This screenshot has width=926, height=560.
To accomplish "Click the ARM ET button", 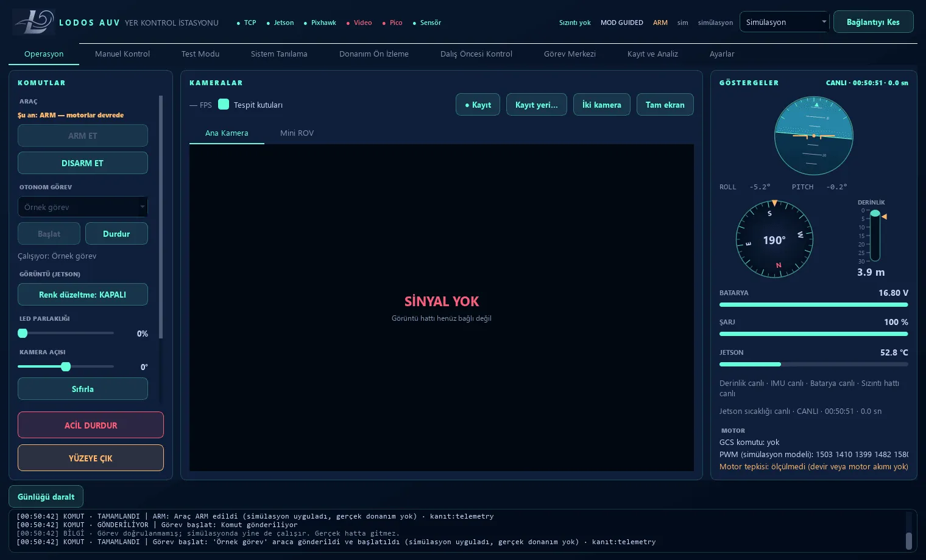I will (83, 136).
